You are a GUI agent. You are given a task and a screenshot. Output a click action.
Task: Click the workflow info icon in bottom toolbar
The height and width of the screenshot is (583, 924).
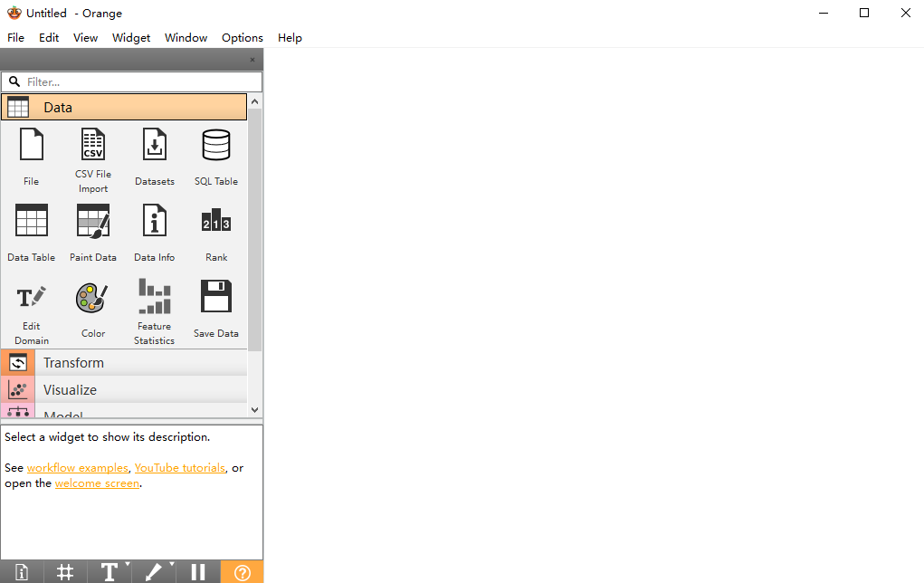tap(22, 572)
